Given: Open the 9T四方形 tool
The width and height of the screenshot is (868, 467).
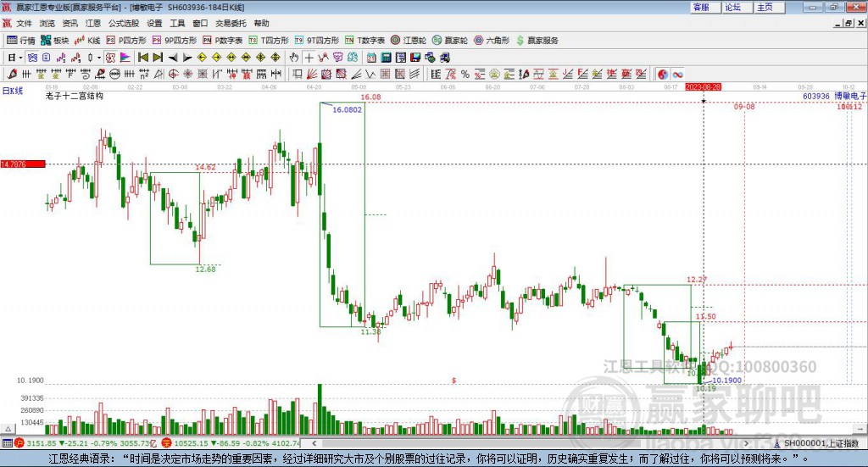Looking at the screenshot, I should tap(317, 41).
